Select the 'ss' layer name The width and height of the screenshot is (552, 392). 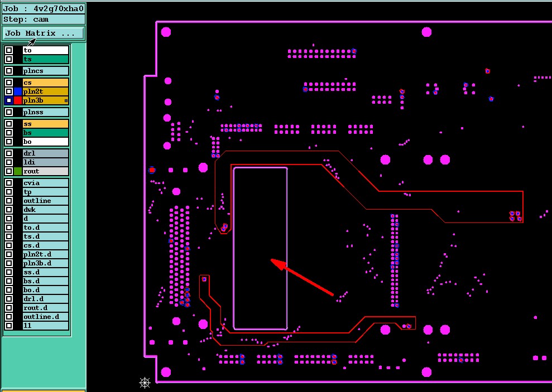[x=45, y=124]
